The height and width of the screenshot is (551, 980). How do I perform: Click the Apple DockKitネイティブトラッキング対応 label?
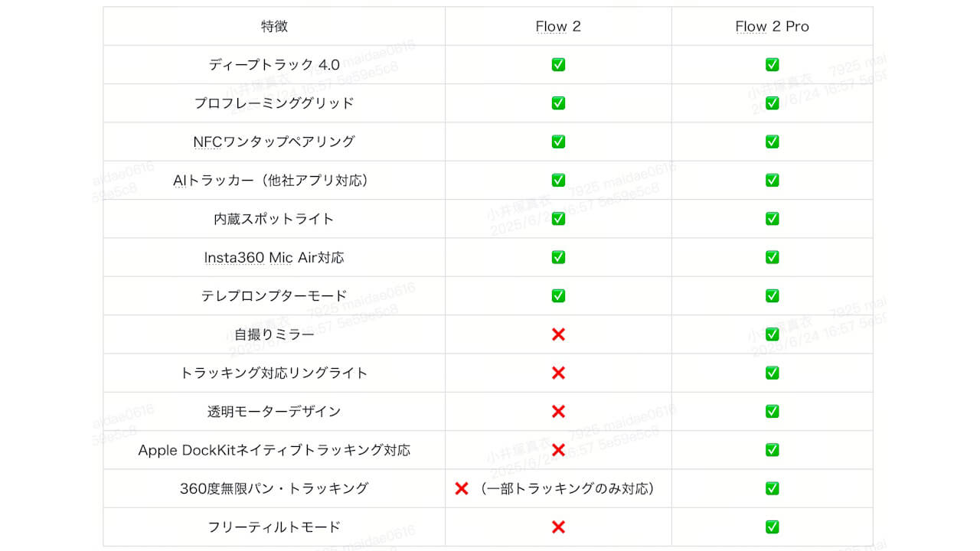pos(274,450)
